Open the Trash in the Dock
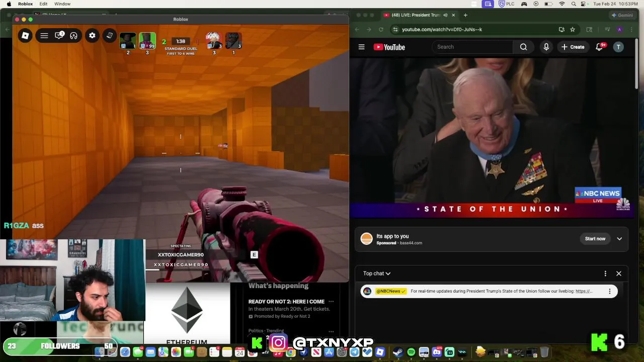 pyautogui.click(x=544, y=352)
